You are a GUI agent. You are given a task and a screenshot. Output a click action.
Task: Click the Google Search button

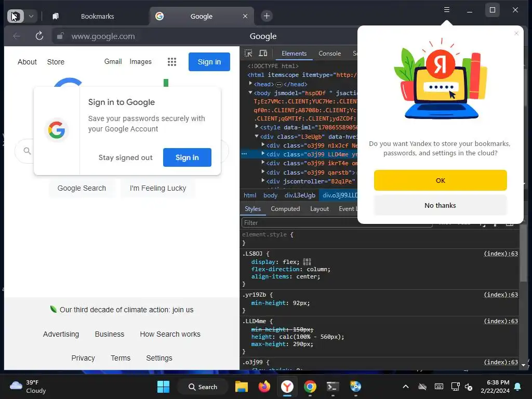pos(82,188)
